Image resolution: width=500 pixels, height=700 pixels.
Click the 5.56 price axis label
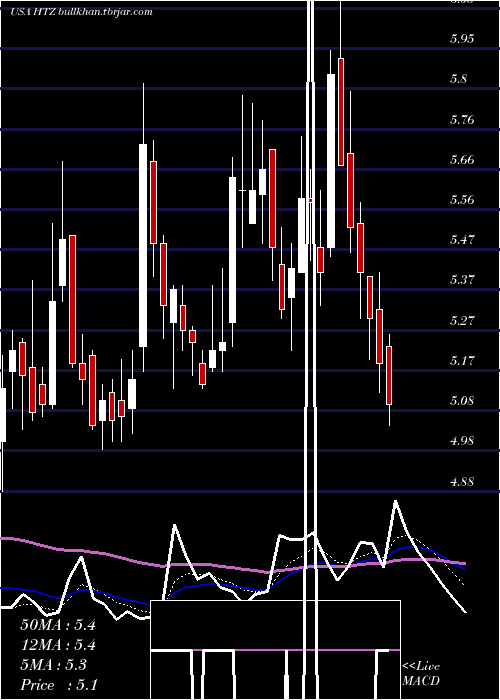(x=462, y=200)
